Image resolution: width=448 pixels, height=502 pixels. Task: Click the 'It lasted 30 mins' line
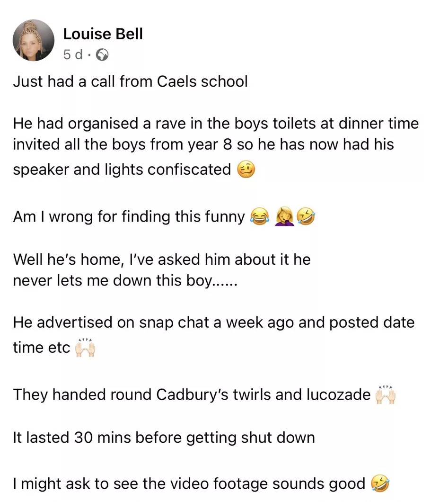tap(164, 437)
